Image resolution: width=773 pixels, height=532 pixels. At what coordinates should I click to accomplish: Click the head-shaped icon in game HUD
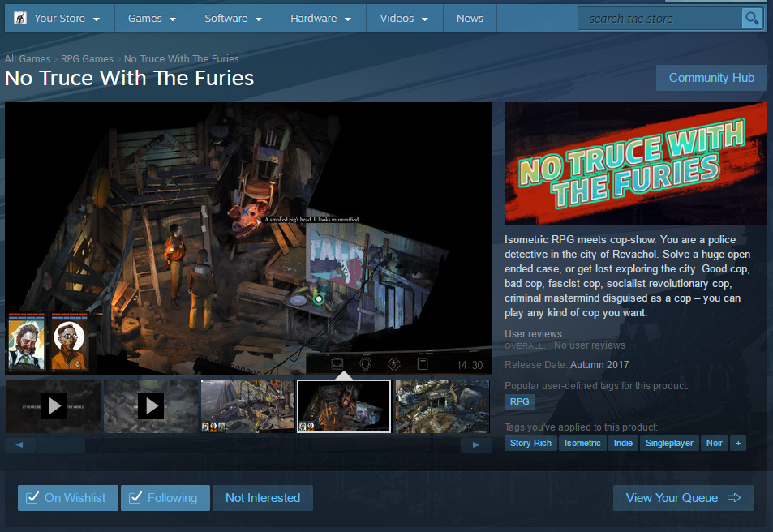(365, 364)
